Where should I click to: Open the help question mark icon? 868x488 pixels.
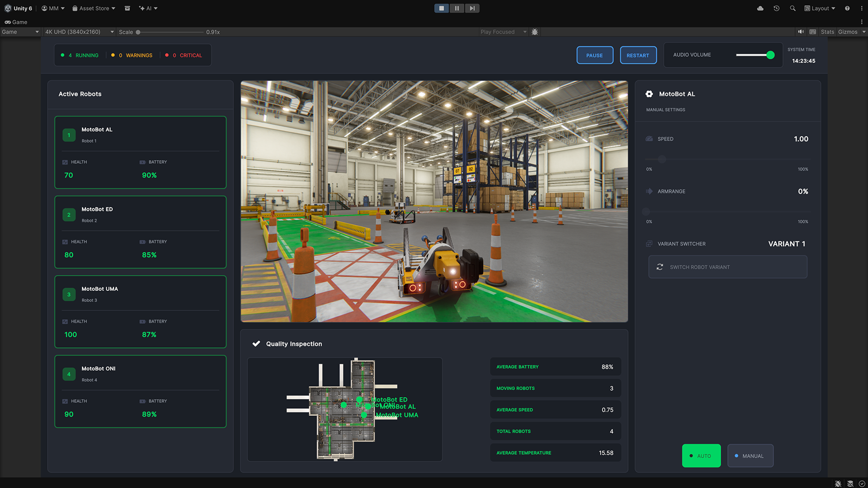(847, 8)
